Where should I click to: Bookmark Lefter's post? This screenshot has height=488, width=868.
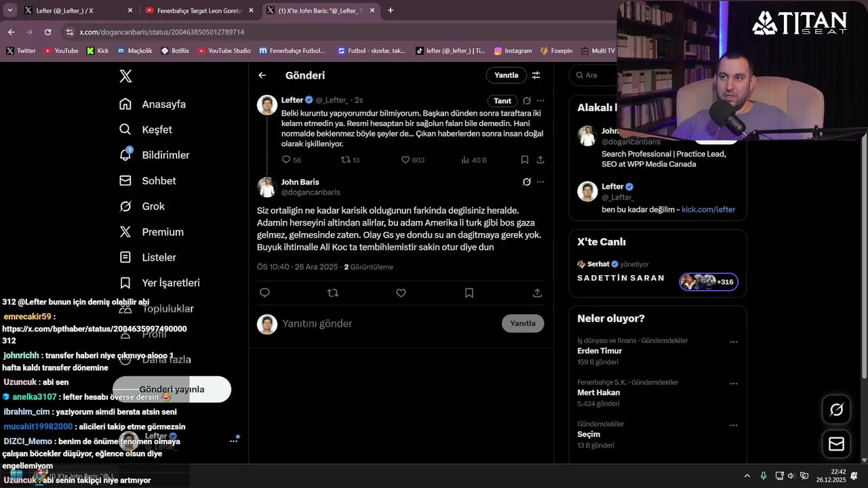pos(525,160)
